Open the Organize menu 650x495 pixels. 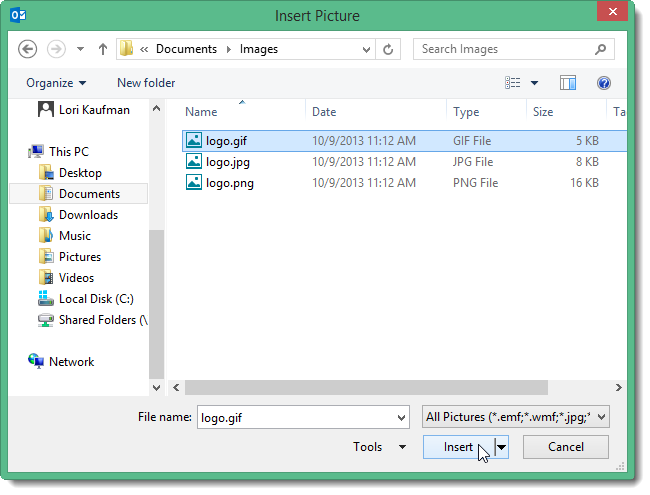coord(56,83)
